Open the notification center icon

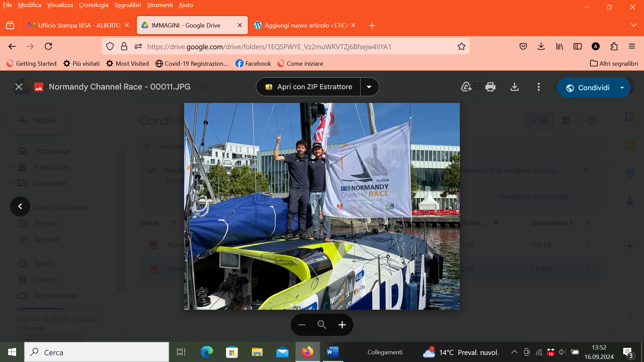[x=628, y=353]
